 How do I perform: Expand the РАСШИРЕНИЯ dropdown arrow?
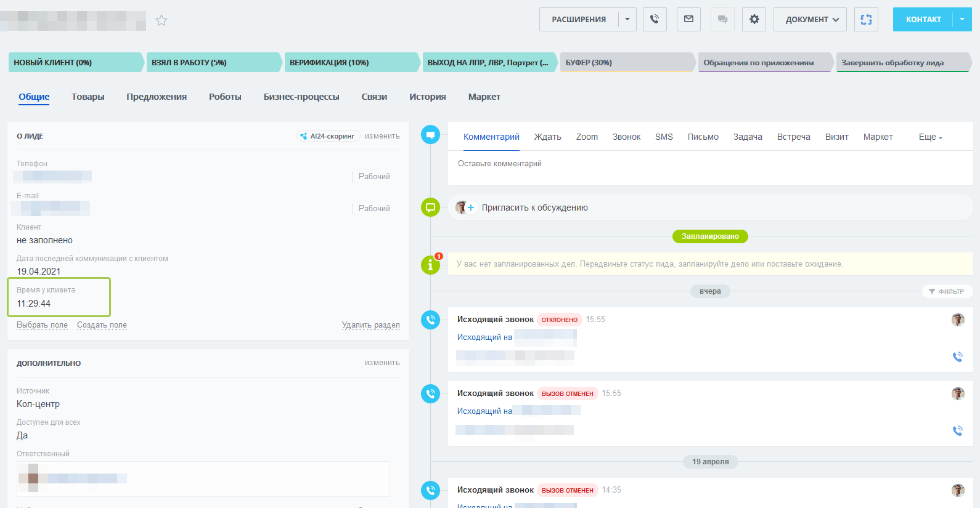[627, 20]
